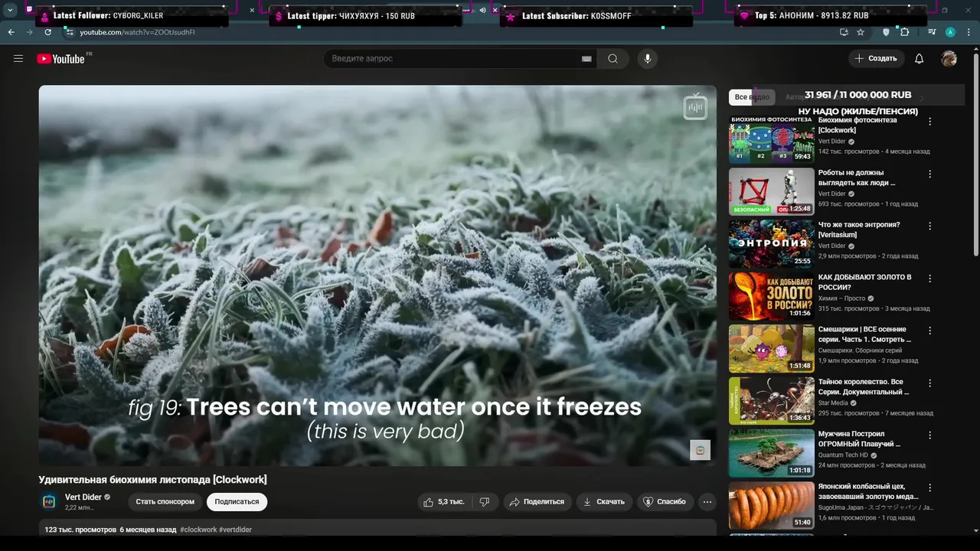Open 'Биохимия фотосинтеза [Clockwork]' thumbnail
This screenshot has width=980, height=551.
772,140
